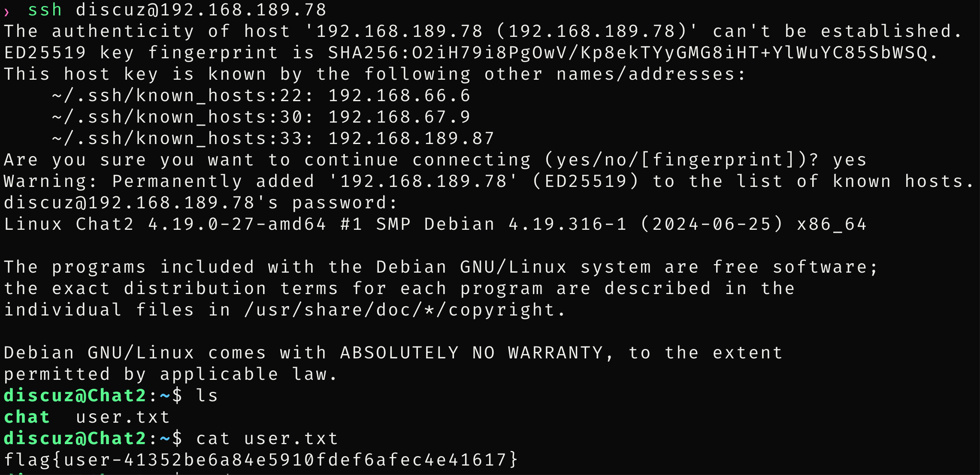Click user.txt in the ls output

(x=123, y=417)
